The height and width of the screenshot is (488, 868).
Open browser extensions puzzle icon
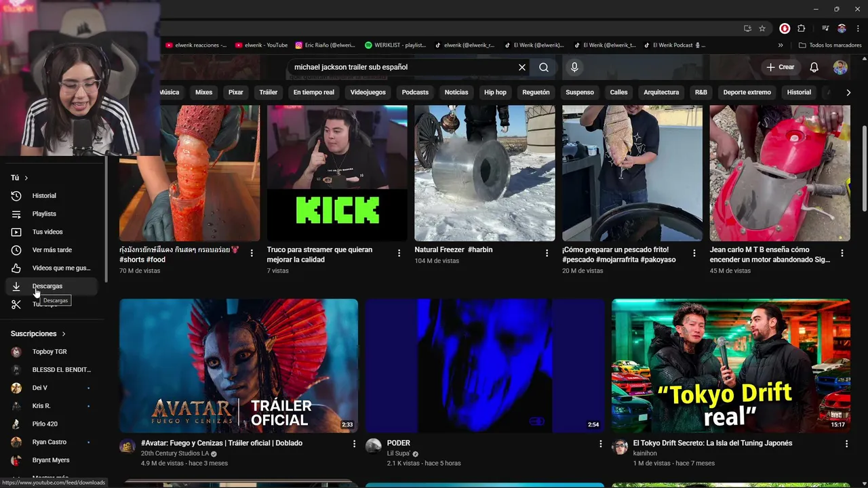tap(802, 28)
